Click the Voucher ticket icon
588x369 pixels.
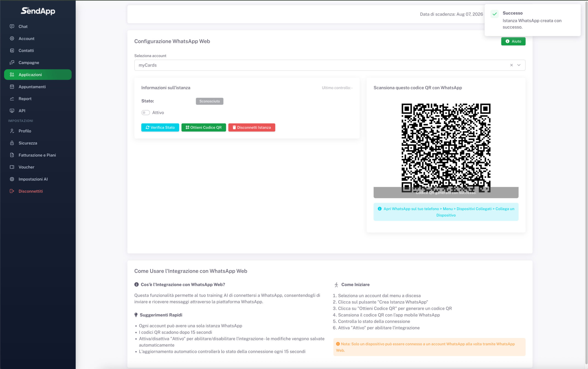tap(12, 167)
